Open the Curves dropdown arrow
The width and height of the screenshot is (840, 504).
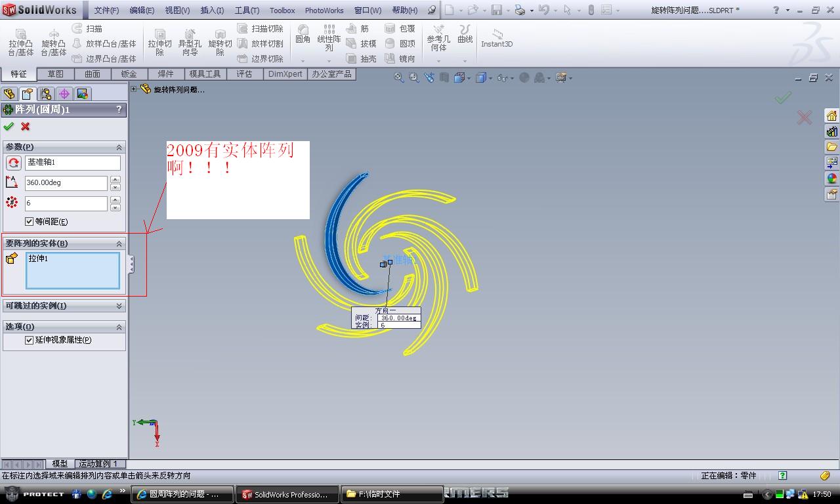click(465, 61)
